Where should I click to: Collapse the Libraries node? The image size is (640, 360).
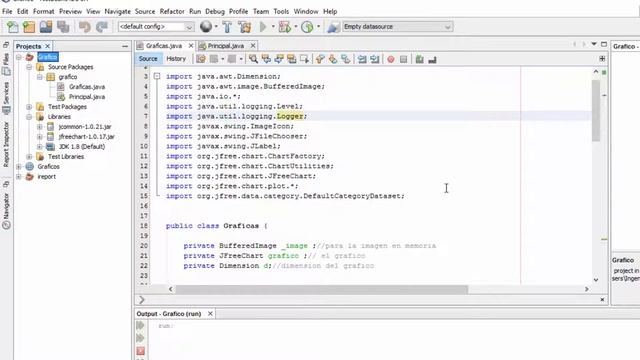click(x=29, y=117)
